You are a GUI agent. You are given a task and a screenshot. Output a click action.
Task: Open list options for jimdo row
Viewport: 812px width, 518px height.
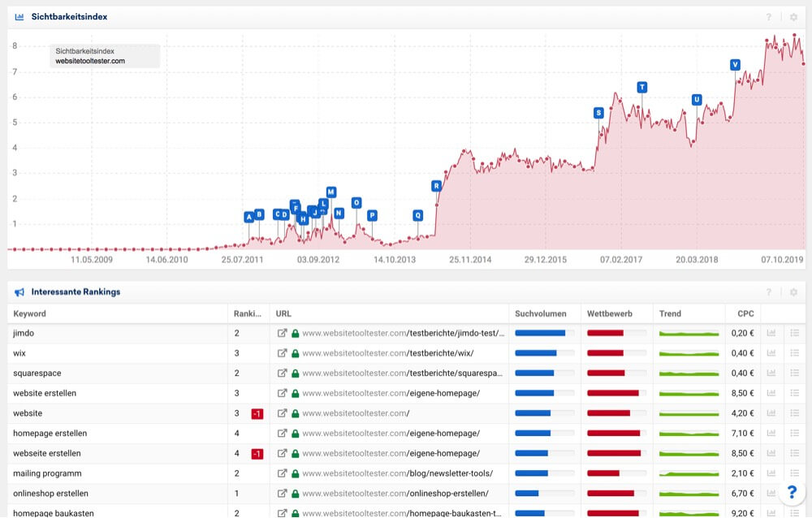[x=795, y=333]
